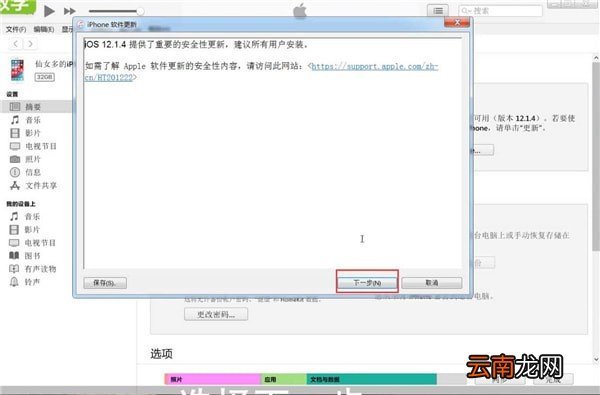Click the 信息 info icon
This screenshot has width=600, height=395.
(15, 172)
